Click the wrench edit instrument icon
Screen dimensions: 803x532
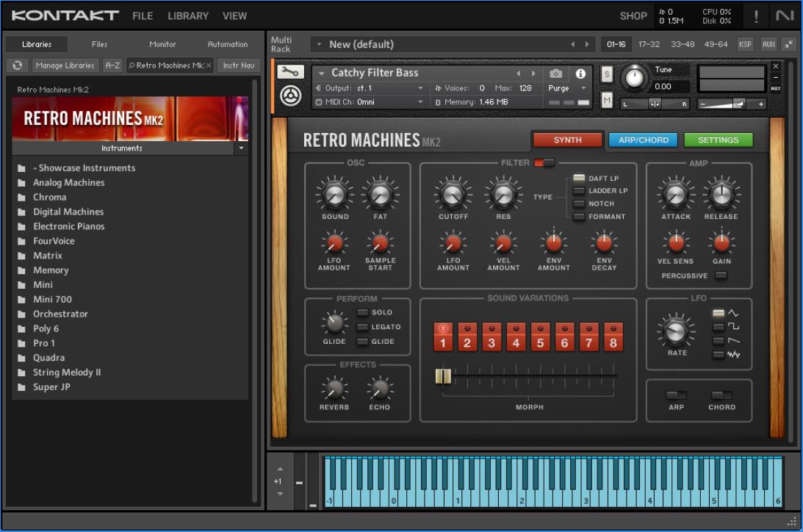(291, 72)
